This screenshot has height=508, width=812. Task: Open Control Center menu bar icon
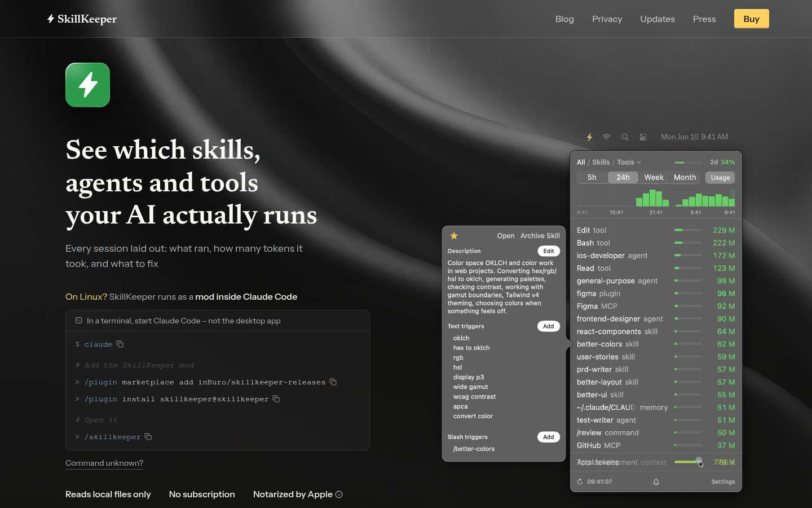coord(643,137)
